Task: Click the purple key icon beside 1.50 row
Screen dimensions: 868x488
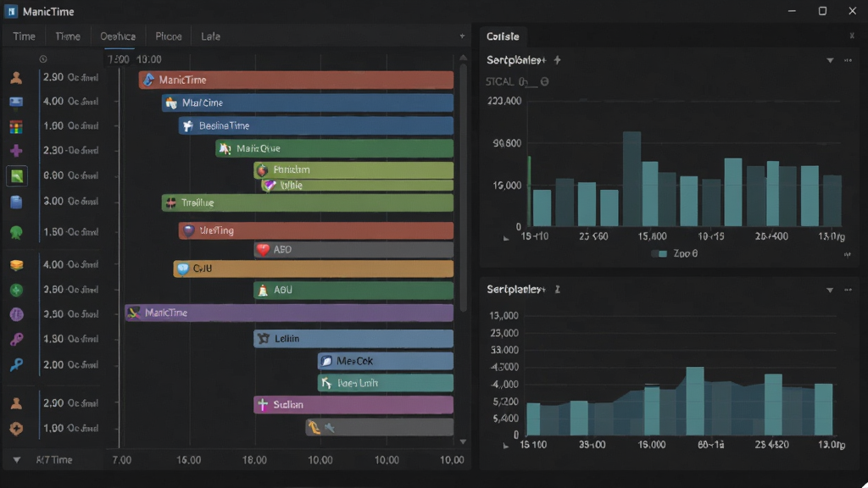Action: (16, 339)
